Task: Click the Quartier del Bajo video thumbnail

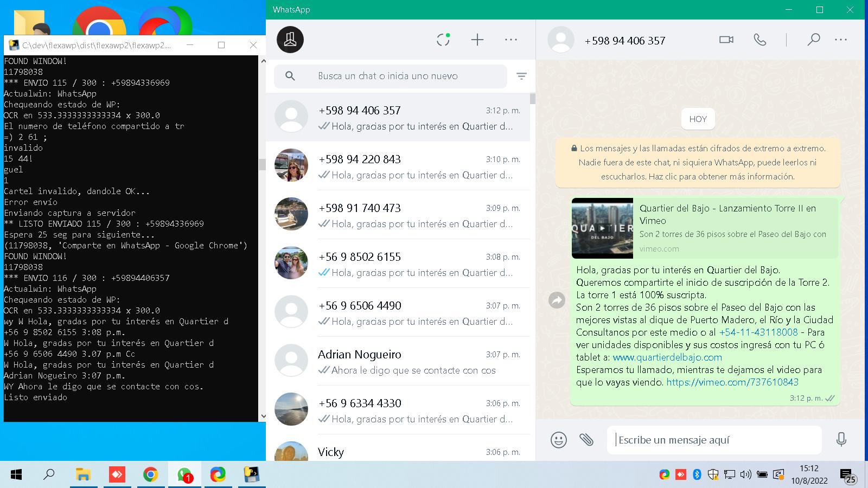Action: 602,228
